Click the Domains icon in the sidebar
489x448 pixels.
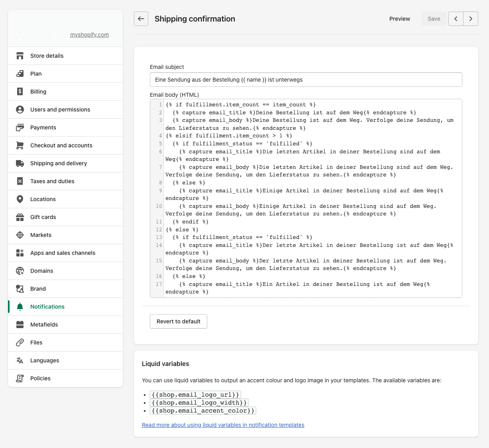(20, 271)
